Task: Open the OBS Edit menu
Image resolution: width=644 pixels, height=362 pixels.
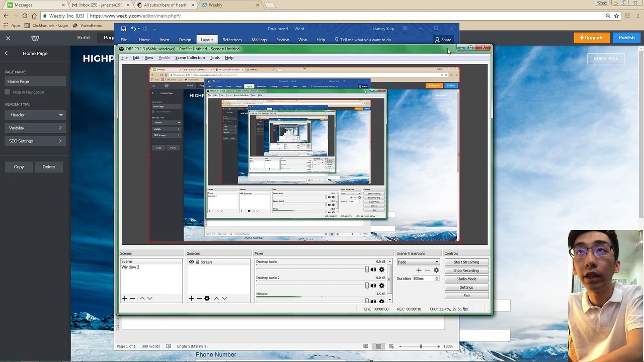Action: 136,58
